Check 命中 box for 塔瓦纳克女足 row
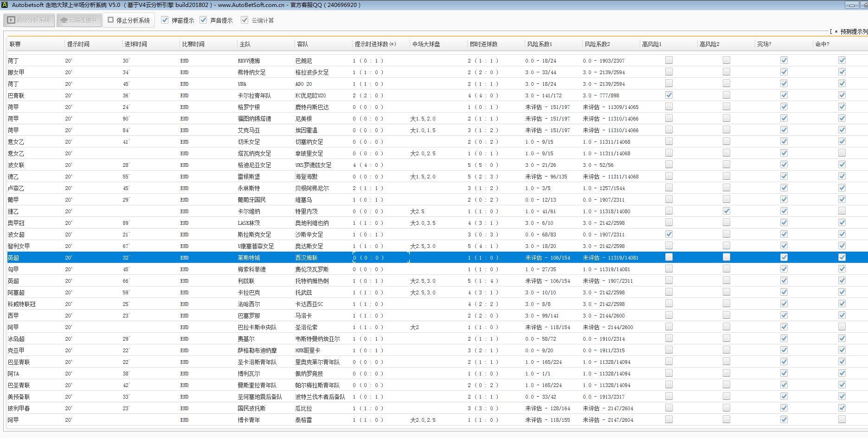This screenshot has width=868, height=438. point(842,153)
